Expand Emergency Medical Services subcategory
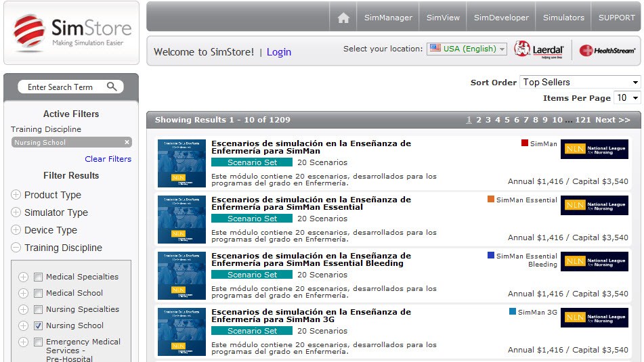Viewport: 644px width, 362px height. pyautogui.click(x=24, y=342)
